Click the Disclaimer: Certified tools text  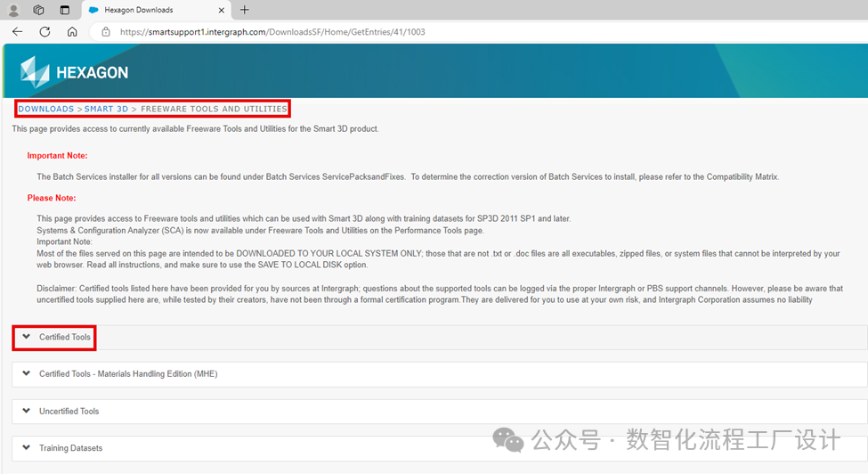(440, 294)
